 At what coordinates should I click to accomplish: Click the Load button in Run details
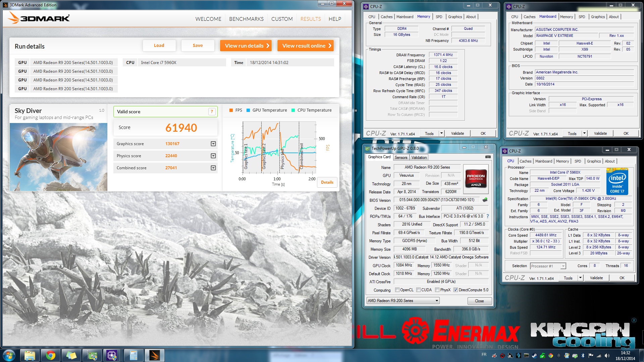pos(159,46)
